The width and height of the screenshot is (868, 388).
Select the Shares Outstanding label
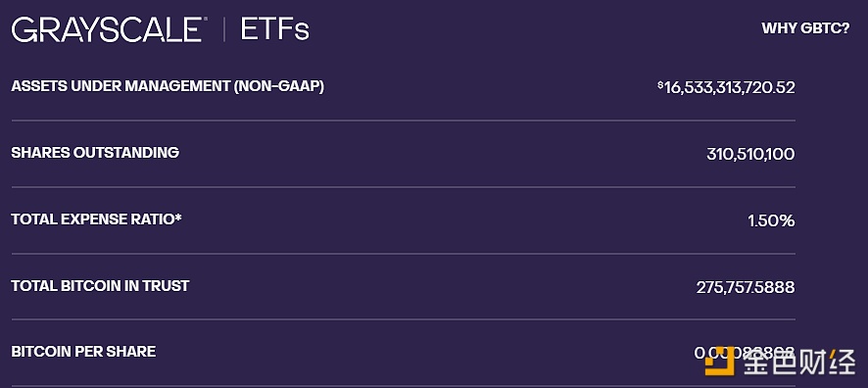(x=95, y=153)
